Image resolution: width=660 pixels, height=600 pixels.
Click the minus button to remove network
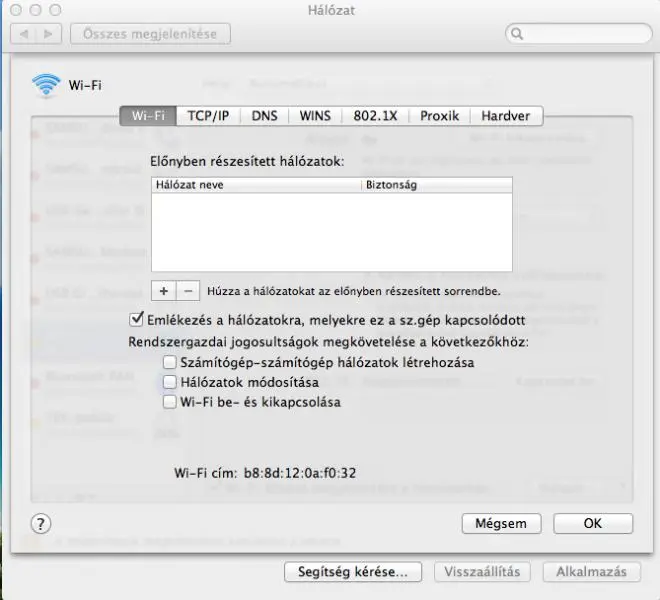click(188, 290)
